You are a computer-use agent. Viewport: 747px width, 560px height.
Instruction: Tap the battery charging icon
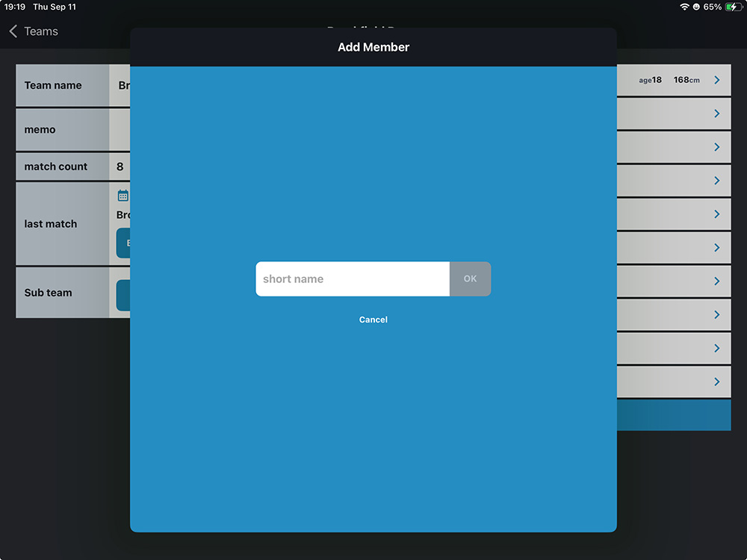tap(734, 7)
